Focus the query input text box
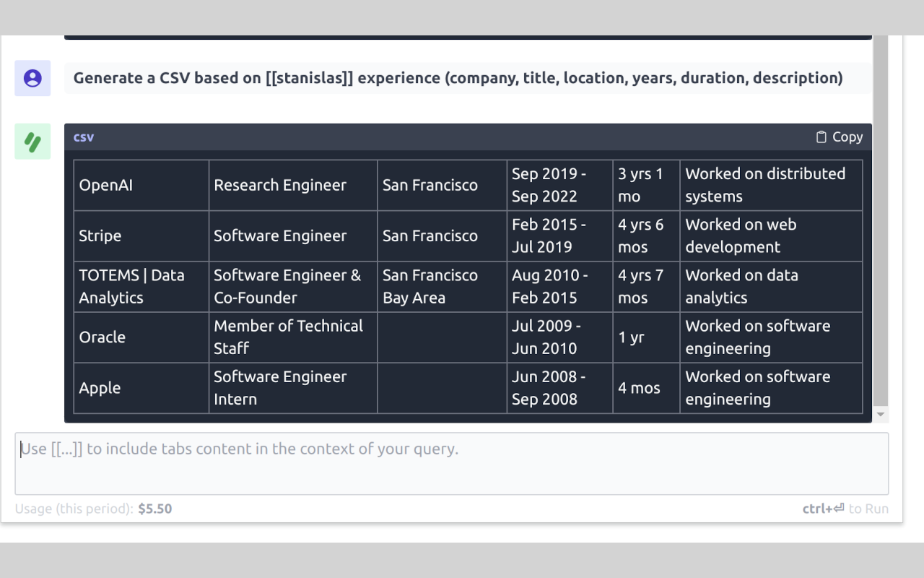This screenshot has height=578, width=924. (451, 463)
